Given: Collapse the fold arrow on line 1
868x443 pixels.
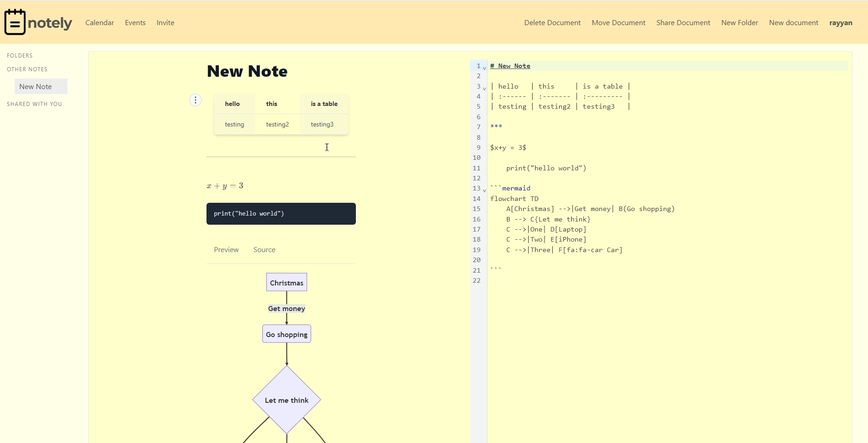Looking at the screenshot, I should (484, 68).
